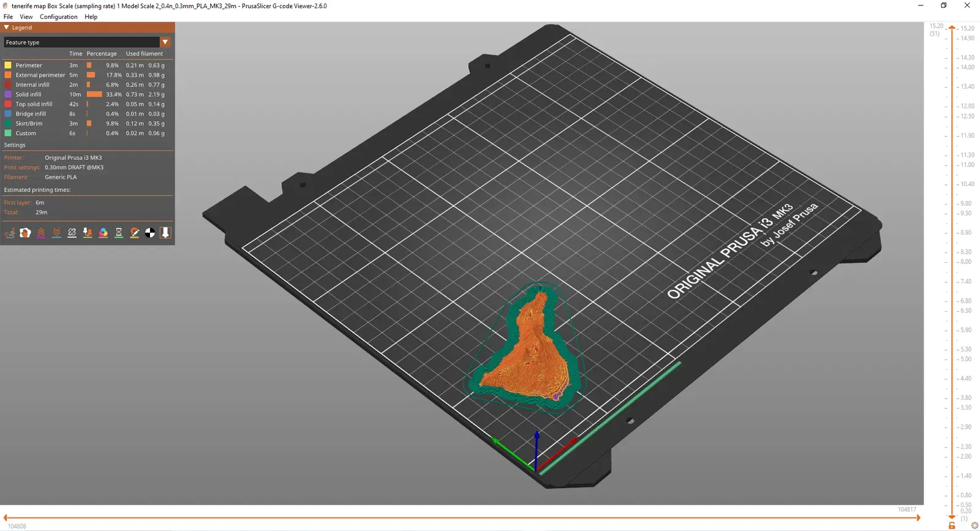This screenshot has height=531, width=980.
Task: Toggle Wipe moves visibility icon
Action: pyautogui.click(x=25, y=233)
